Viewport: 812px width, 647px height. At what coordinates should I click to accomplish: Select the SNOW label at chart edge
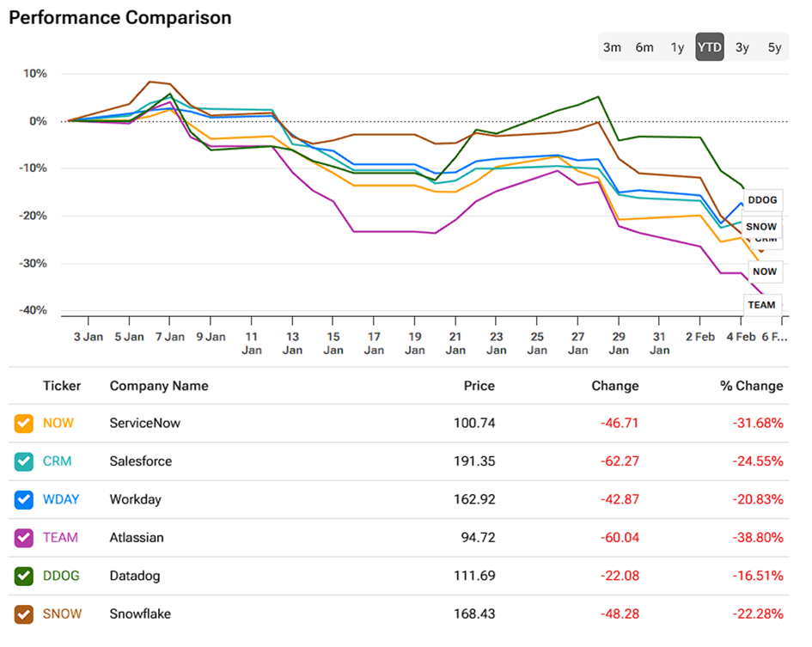pyautogui.click(x=761, y=226)
